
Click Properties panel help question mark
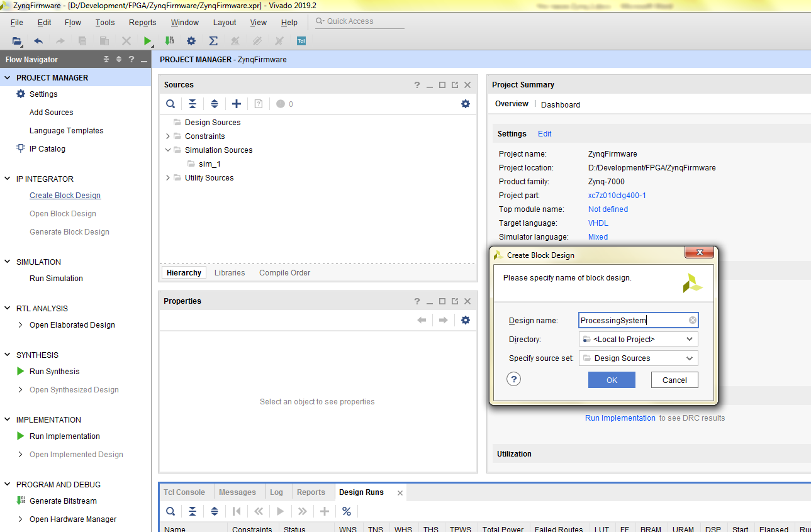click(x=417, y=301)
